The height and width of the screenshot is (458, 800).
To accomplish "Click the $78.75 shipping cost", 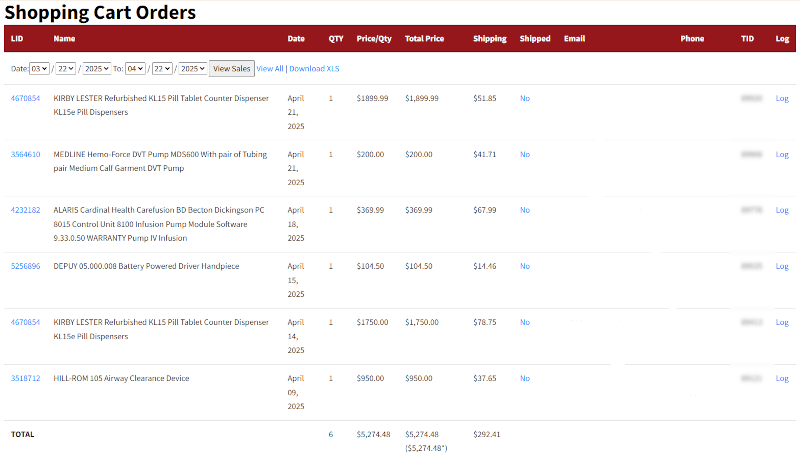I will point(485,322).
